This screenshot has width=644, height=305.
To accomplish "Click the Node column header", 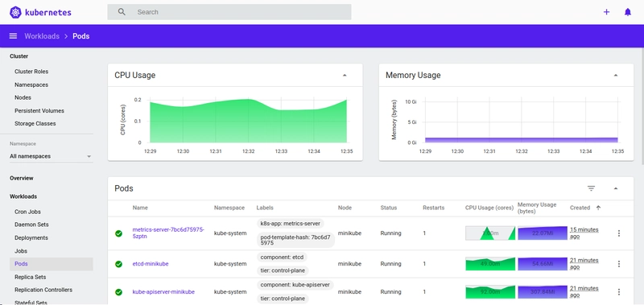I will point(345,208).
